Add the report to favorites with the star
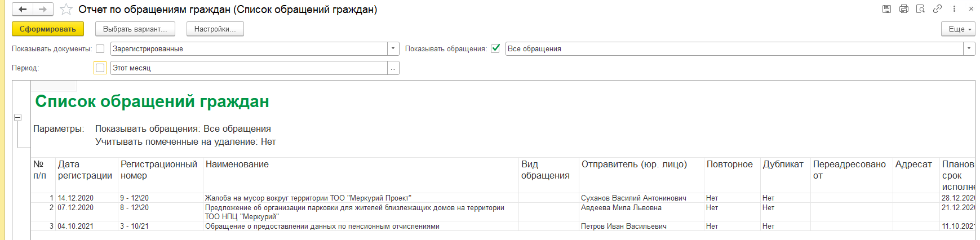The image size is (980, 240). pos(66,10)
